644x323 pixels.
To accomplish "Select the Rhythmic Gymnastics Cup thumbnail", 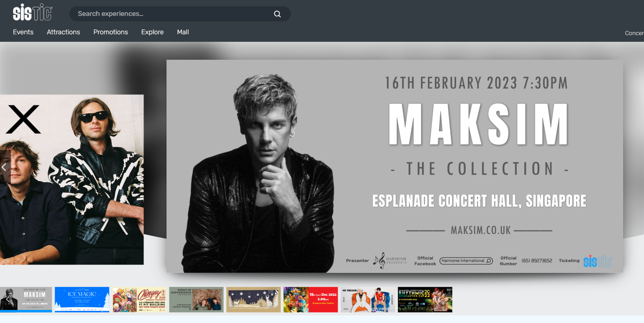I will (425, 299).
